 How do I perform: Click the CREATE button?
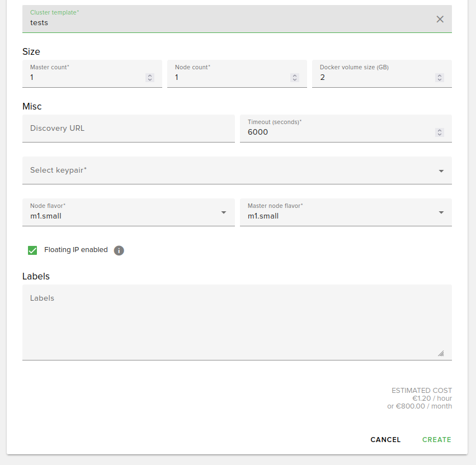coord(436,440)
